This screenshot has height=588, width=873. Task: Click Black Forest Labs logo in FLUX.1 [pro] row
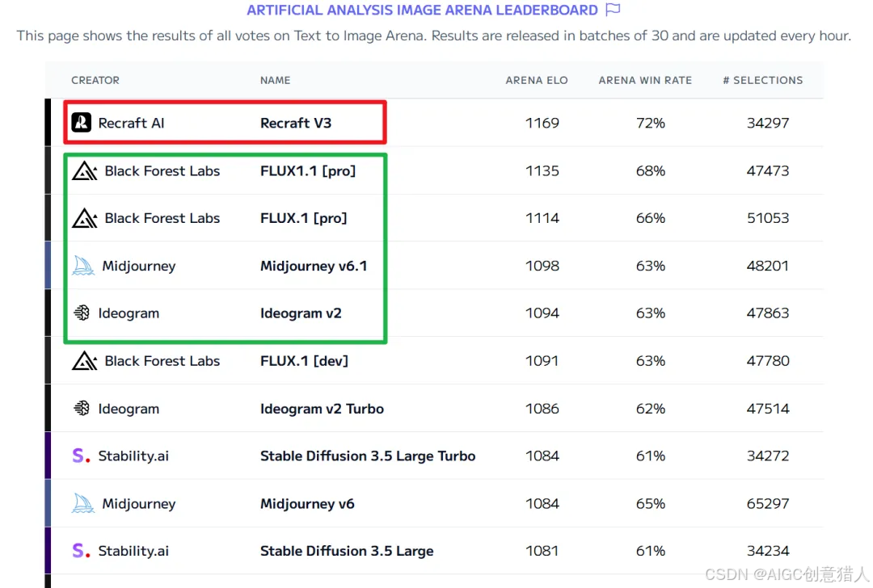pos(85,218)
